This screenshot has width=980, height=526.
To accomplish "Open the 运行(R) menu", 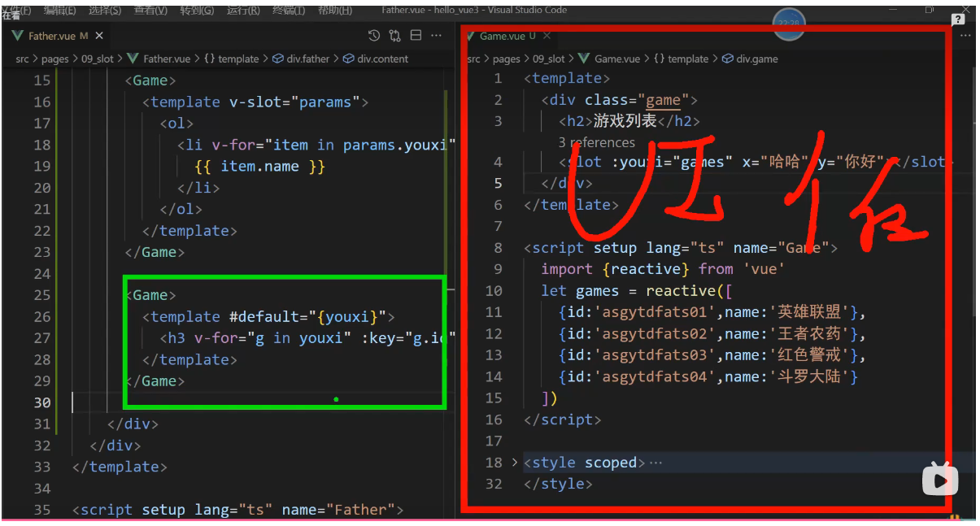I will (x=243, y=11).
